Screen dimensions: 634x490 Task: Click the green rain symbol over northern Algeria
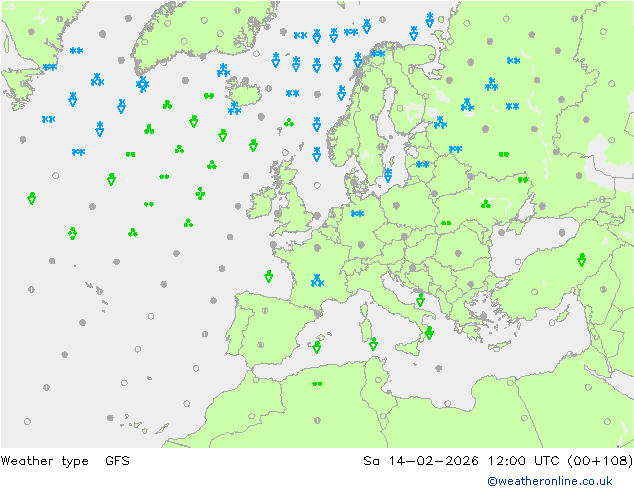click(317, 384)
